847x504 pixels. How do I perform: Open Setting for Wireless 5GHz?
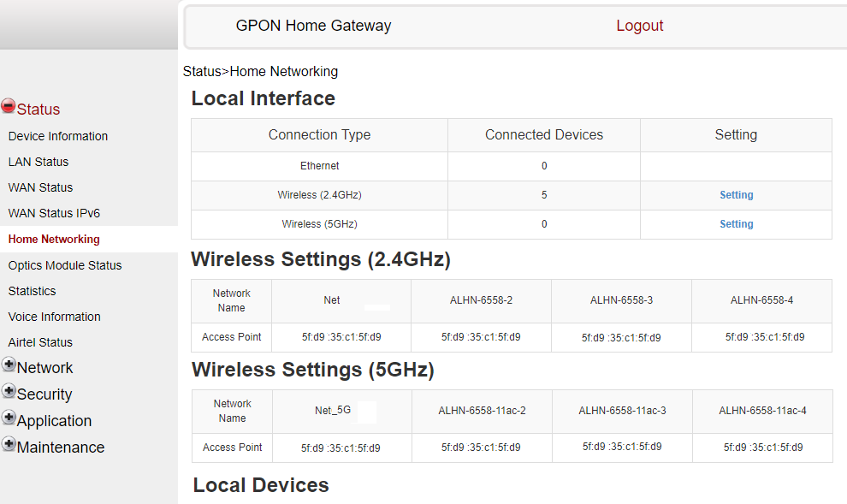(736, 224)
